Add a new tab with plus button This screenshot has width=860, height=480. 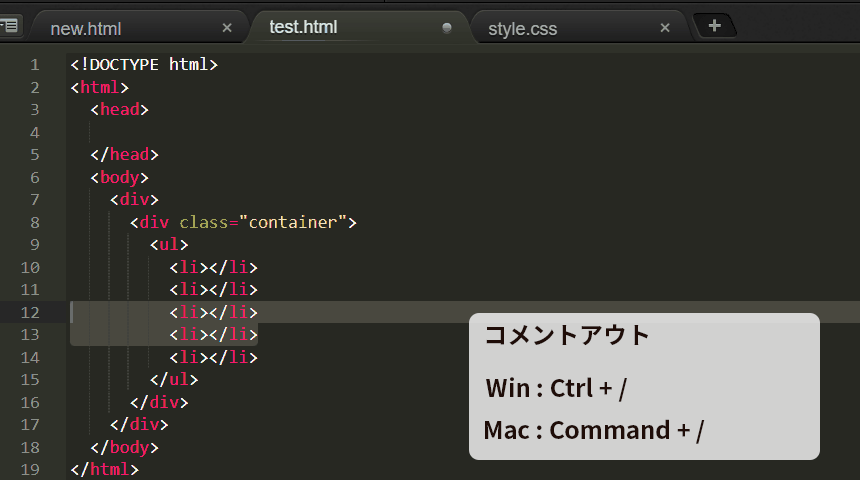pos(714,25)
